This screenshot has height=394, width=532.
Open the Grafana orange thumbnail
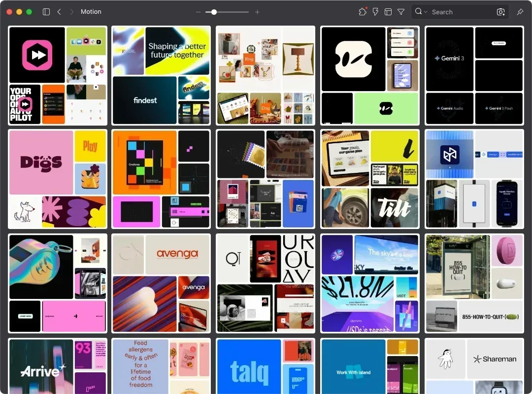161,179
